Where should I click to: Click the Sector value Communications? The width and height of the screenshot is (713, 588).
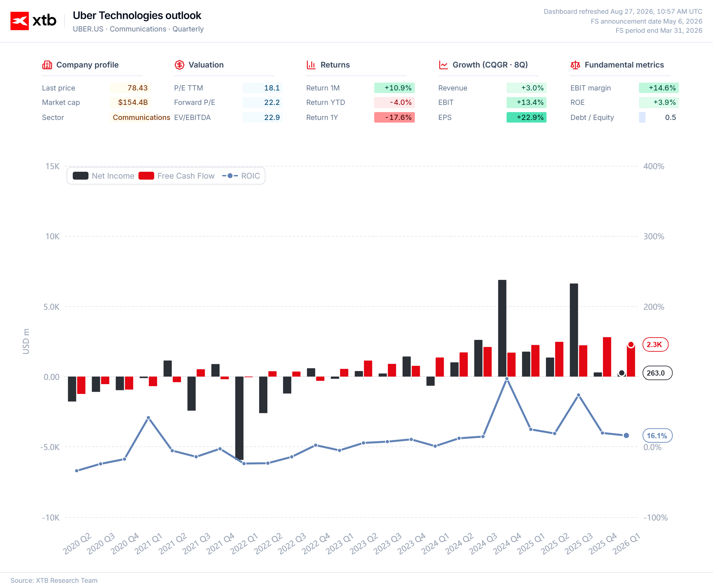(x=142, y=118)
